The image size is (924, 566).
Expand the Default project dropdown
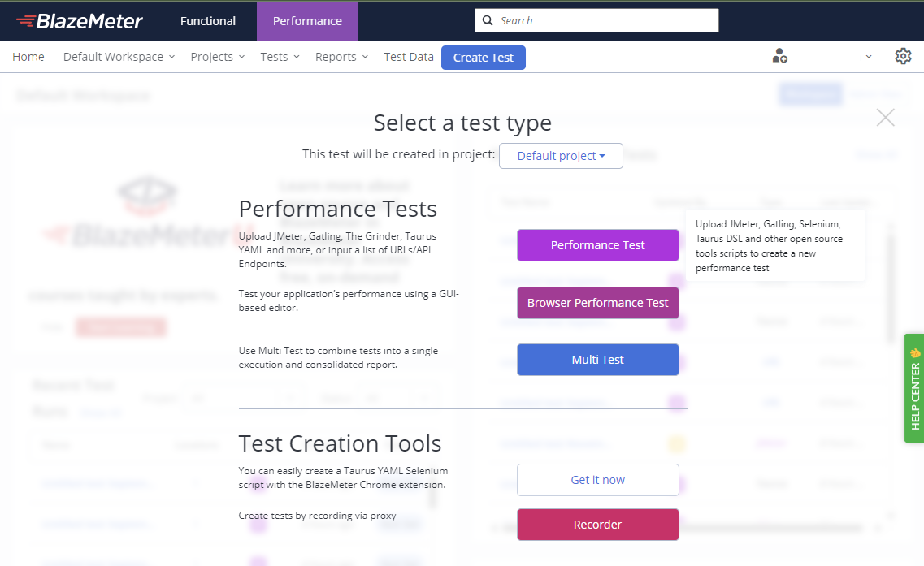point(561,156)
